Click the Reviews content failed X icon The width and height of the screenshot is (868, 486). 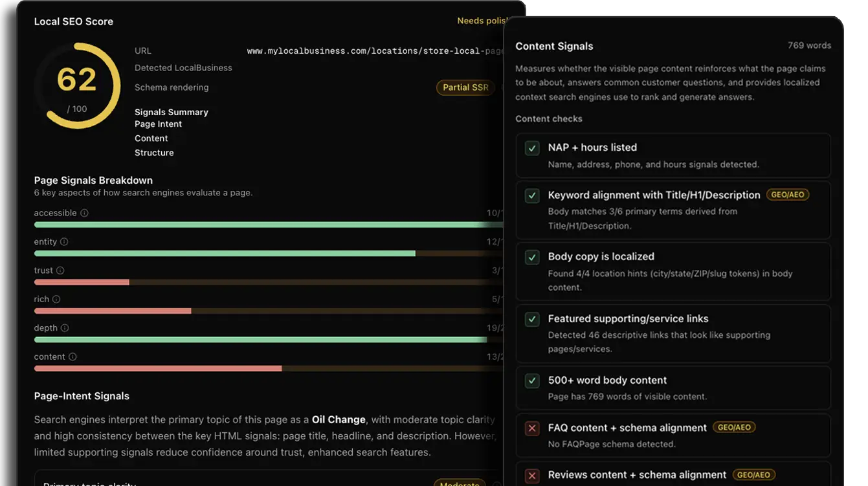[532, 476]
